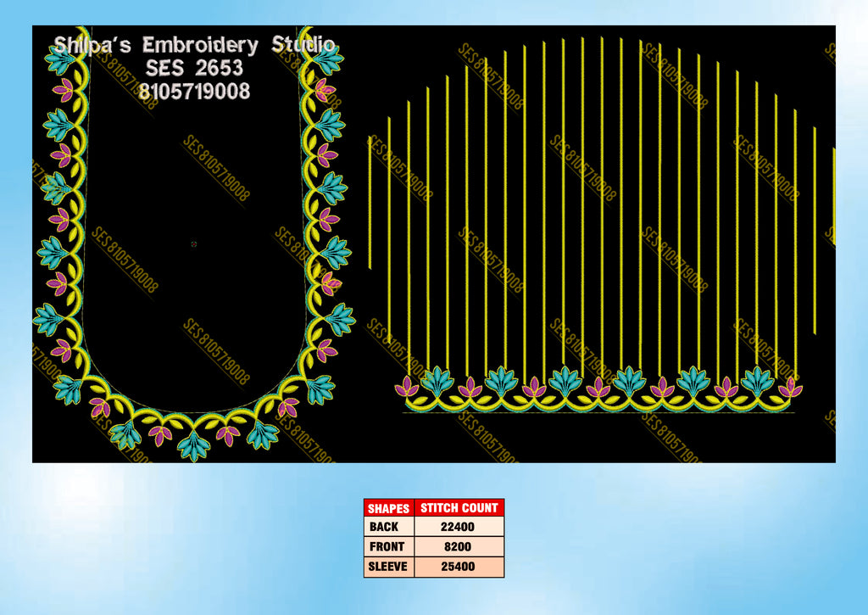Click the 'SHAPES' table header
This screenshot has height=615, width=868.
tap(388, 508)
